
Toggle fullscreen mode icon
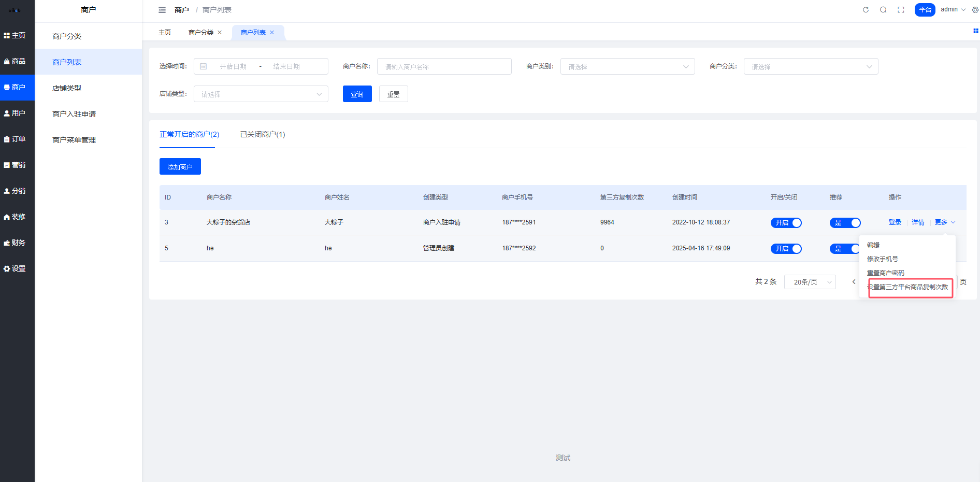tap(901, 10)
